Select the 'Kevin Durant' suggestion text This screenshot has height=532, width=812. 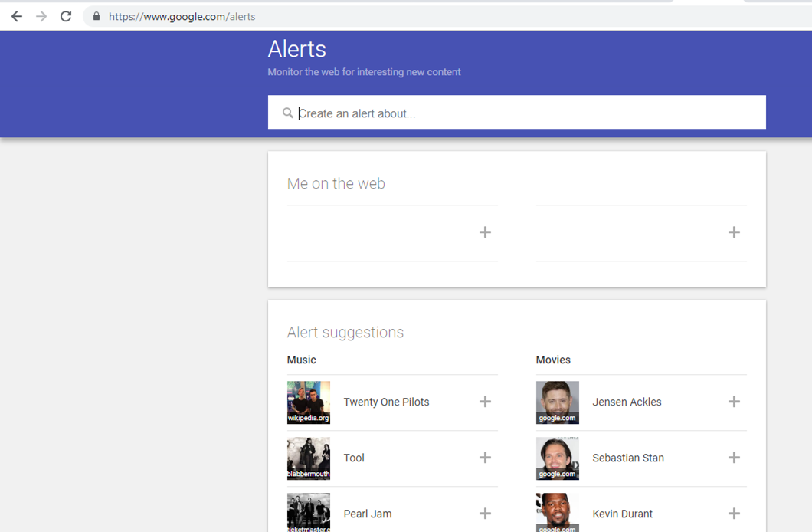click(x=623, y=514)
